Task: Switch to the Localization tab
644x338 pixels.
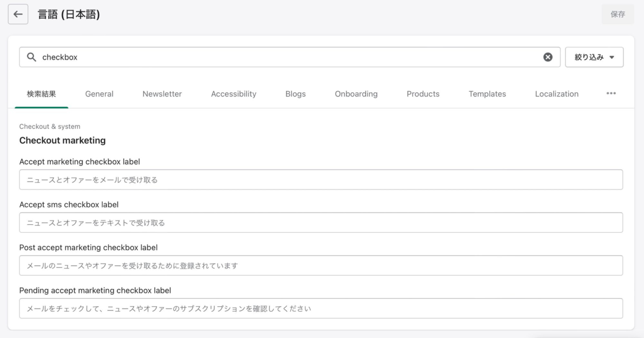Action: click(557, 94)
